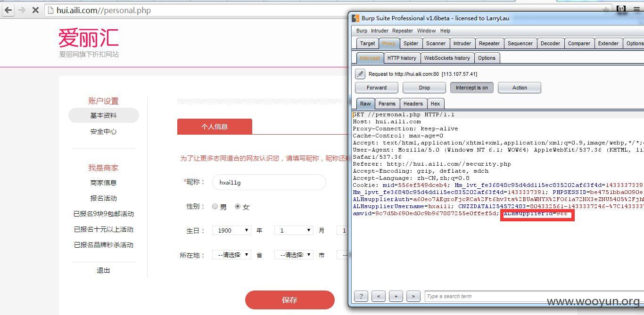The image size is (644, 315).
Task: Open 已报名十元以上活动 link
Action: 103,229
